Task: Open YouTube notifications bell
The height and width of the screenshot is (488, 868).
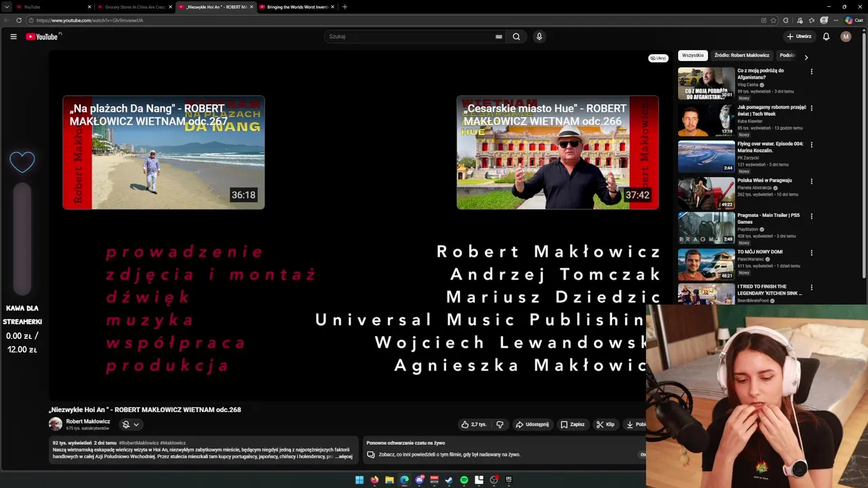Action: pyautogui.click(x=826, y=37)
